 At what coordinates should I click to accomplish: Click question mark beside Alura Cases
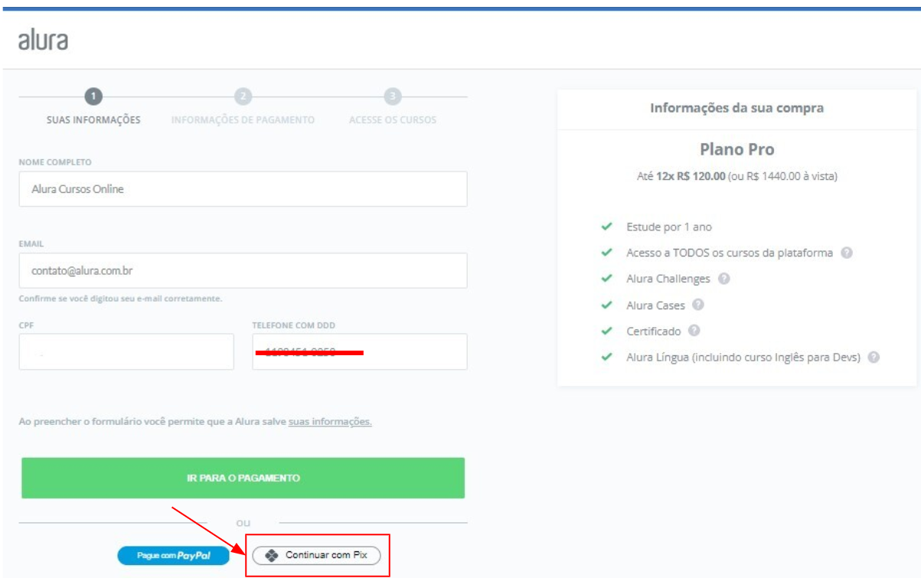coord(697,305)
